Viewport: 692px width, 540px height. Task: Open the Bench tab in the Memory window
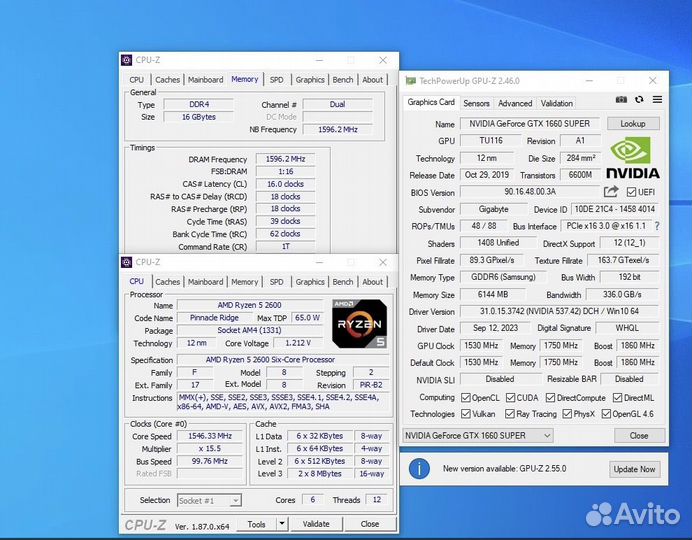343,80
